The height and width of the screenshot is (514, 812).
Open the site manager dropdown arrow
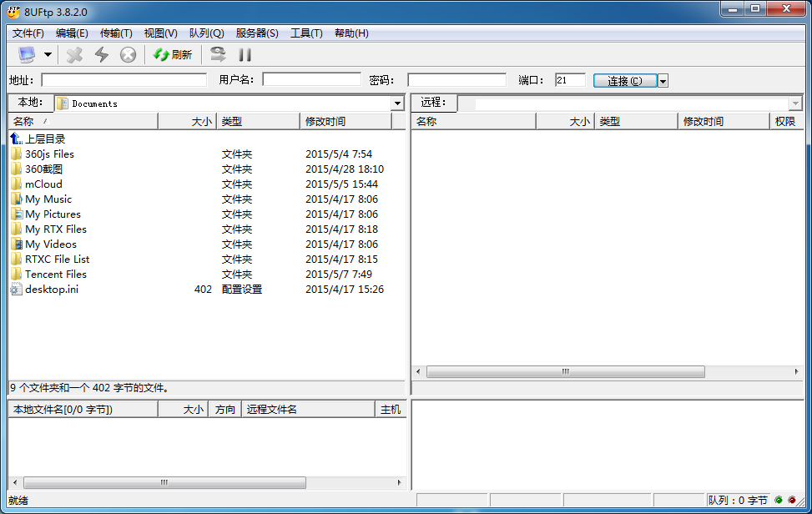48,55
